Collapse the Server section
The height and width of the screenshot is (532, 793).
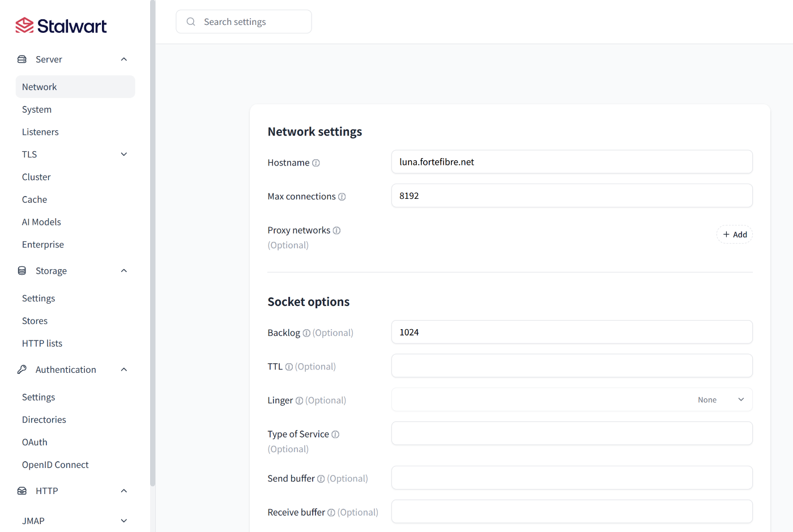point(124,59)
